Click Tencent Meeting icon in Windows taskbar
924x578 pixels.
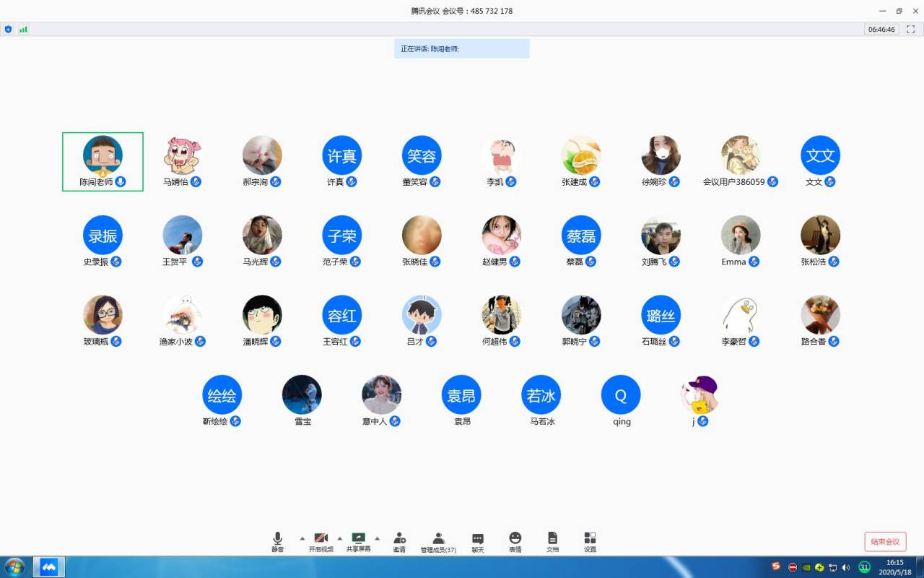(49, 567)
